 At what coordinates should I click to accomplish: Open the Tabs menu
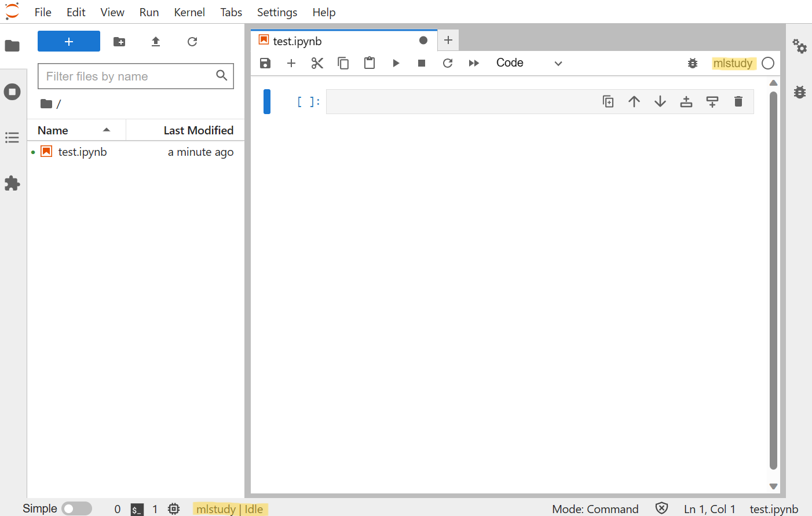pos(231,12)
